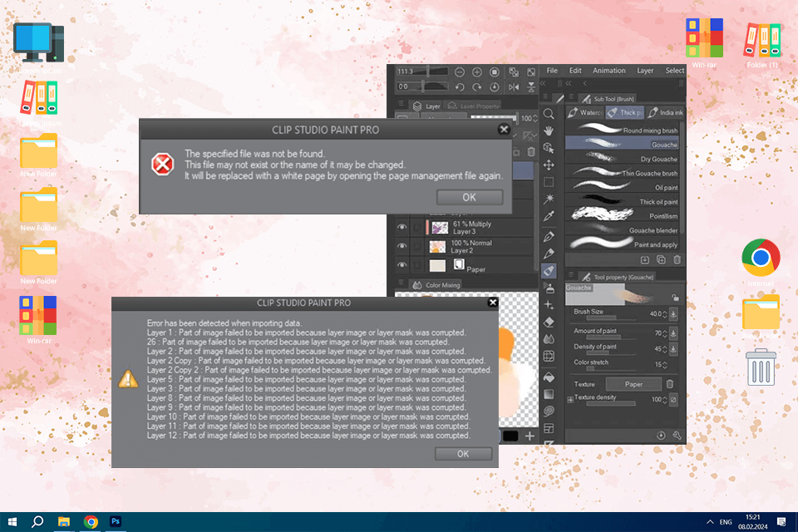
Task: Delete the selected sub tool
Action: coord(677,259)
